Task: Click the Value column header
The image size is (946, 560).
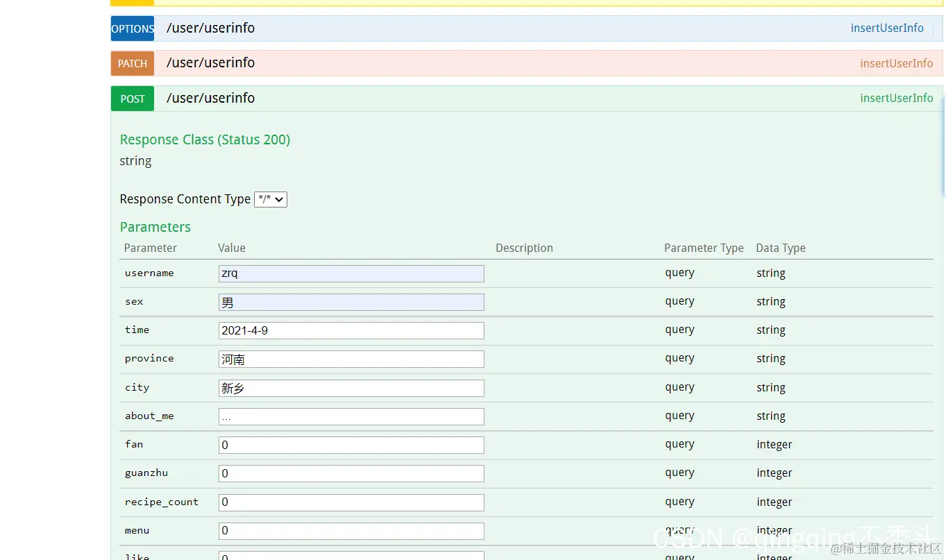Action: [232, 248]
